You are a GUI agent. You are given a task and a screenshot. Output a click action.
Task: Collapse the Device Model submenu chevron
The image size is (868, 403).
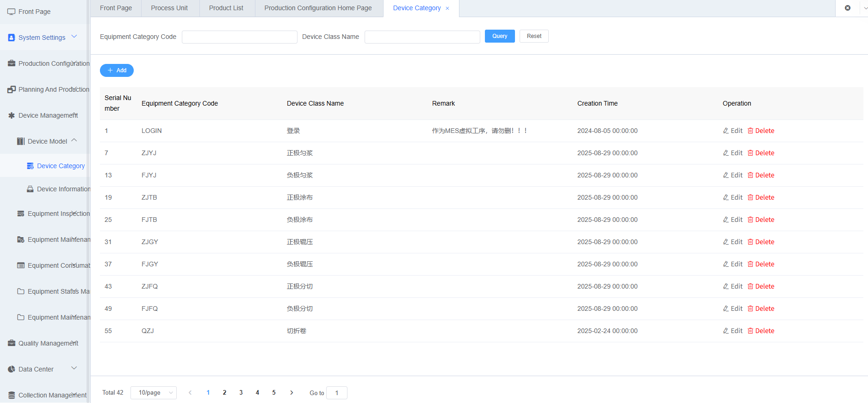click(x=74, y=140)
